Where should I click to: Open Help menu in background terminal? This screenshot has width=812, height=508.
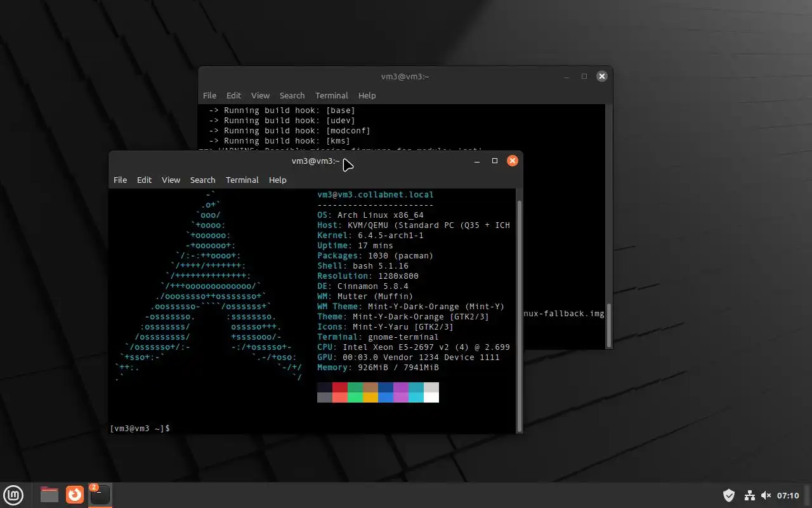[367, 95]
